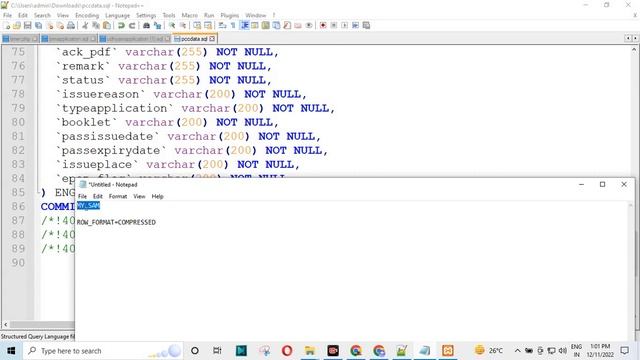Screen dimensions: 640x360
Task: Click the Undo toolbar icon
Action: (121, 25)
